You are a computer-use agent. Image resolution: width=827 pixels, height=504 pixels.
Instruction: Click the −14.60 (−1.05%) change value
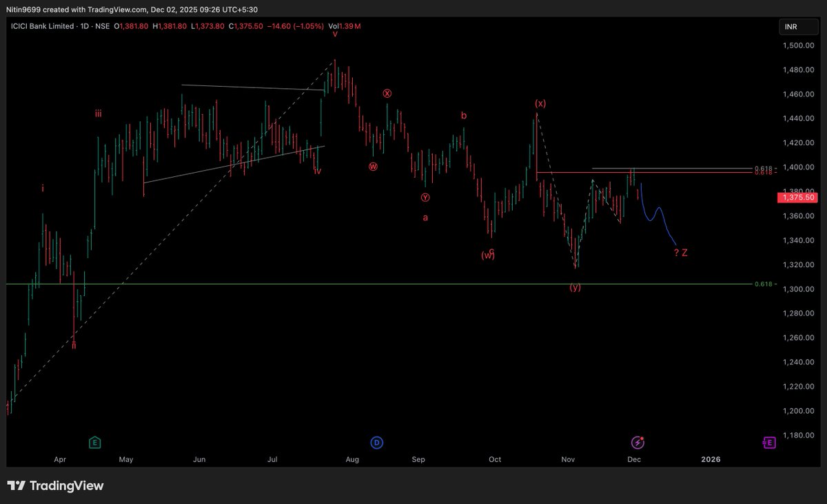point(295,26)
